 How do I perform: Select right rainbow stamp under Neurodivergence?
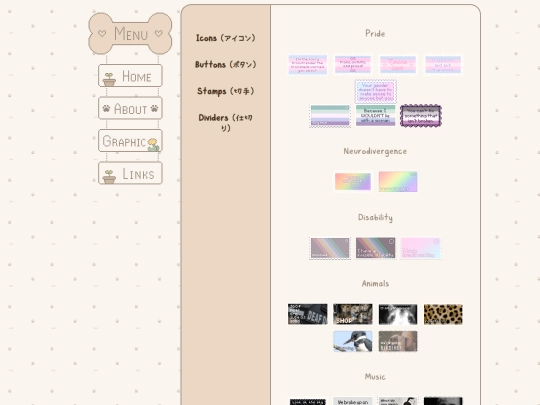[398, 181]
